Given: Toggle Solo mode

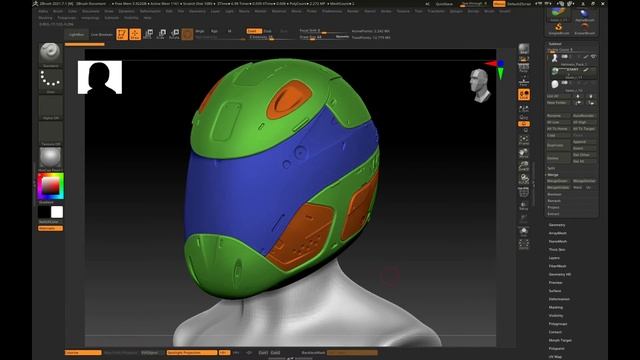Looking at the screenshot, I should coord(524,231).
